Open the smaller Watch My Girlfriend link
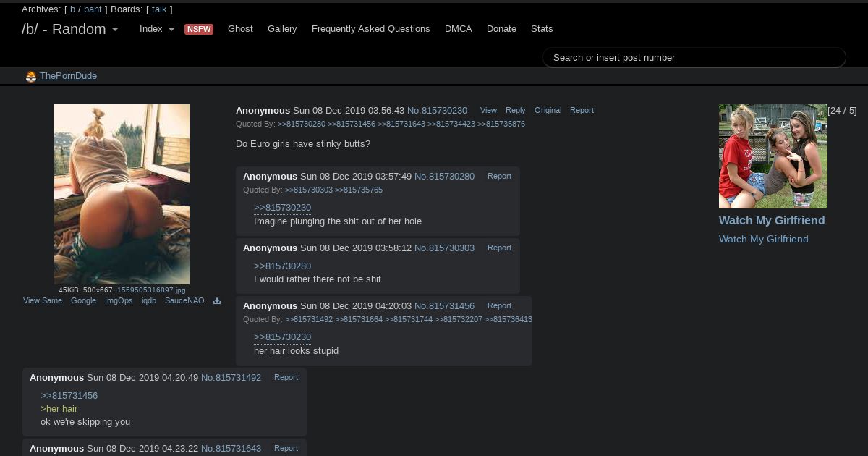Image resolution: width=868 pixels, height=456 pixels. [x=764, y=240]
